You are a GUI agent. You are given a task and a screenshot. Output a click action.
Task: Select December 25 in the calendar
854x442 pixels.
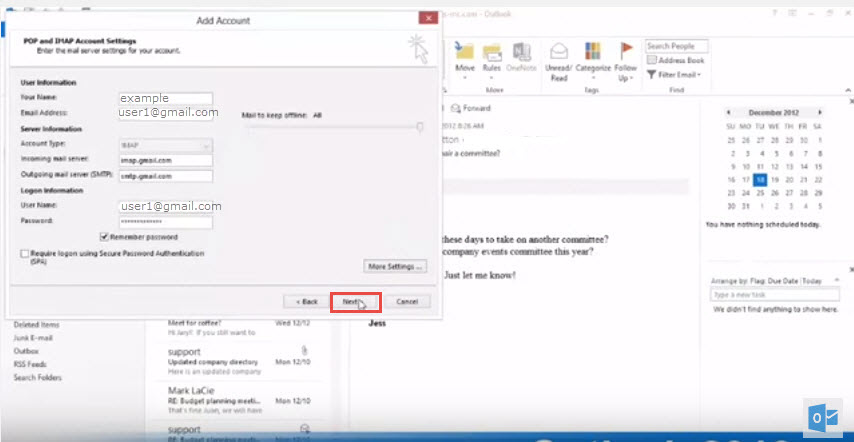tap(760, 193)
